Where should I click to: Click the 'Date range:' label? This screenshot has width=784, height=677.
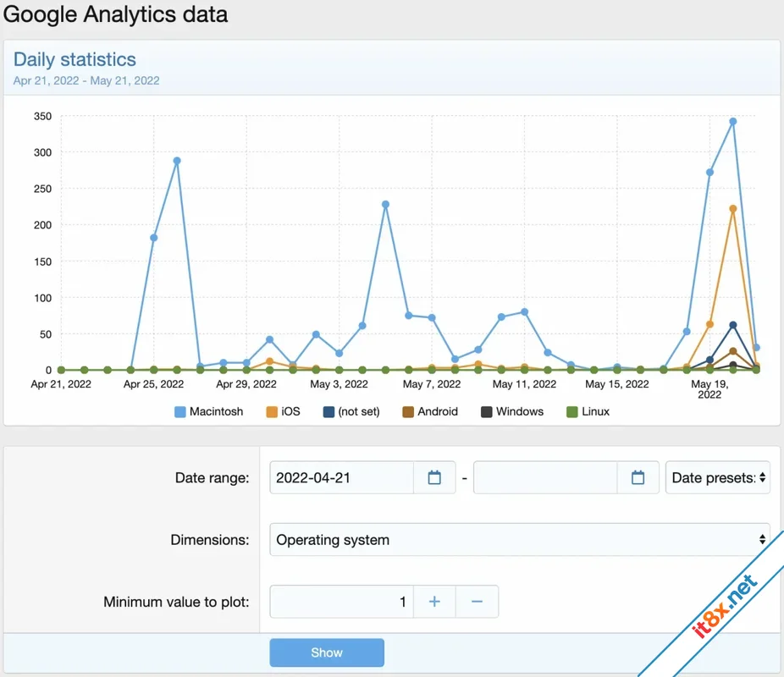click(x=212, y=478)
